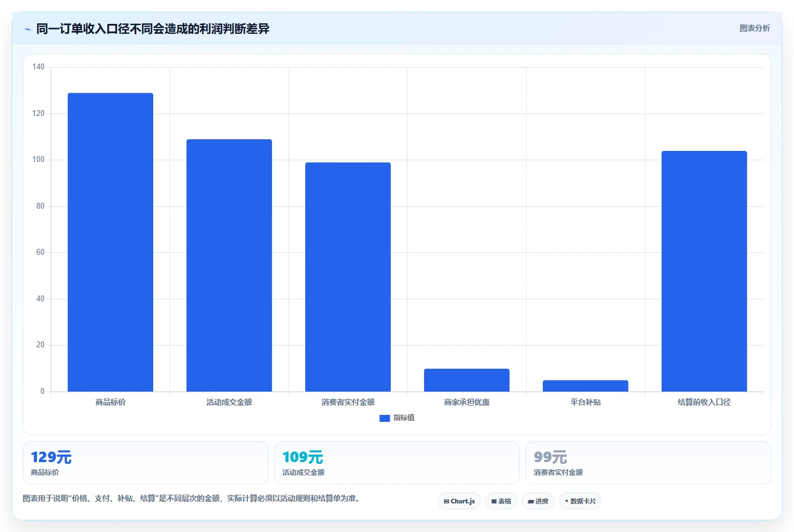
Task: Select the 进度 tag
Action: coord(538,501)
